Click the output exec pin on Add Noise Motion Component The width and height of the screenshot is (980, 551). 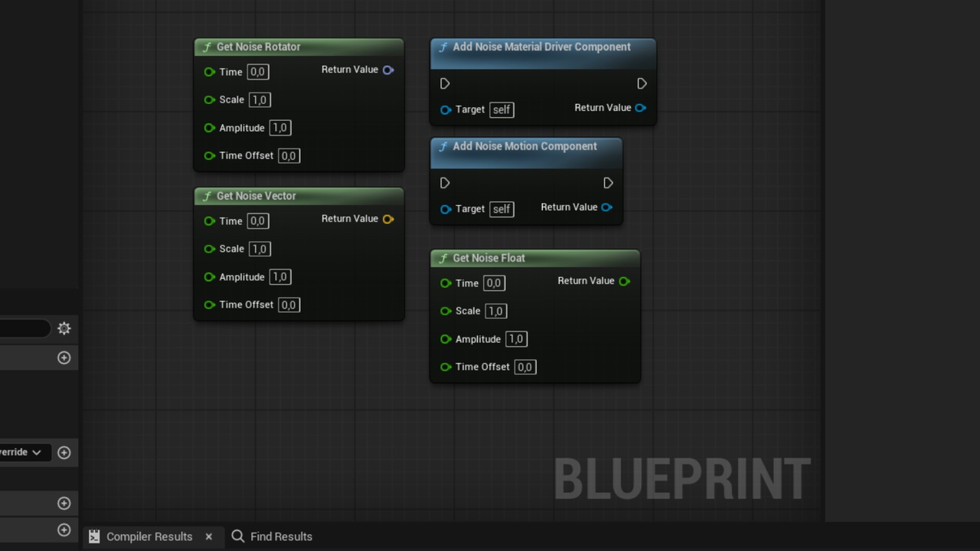coord(608,183)
